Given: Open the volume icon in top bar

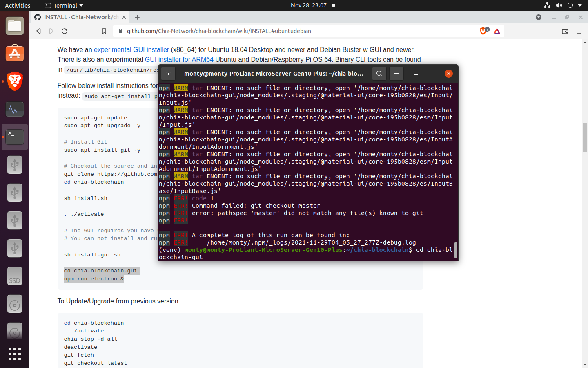Looking at the screenshot, I should pyautogui.click(x=559, y=5).
